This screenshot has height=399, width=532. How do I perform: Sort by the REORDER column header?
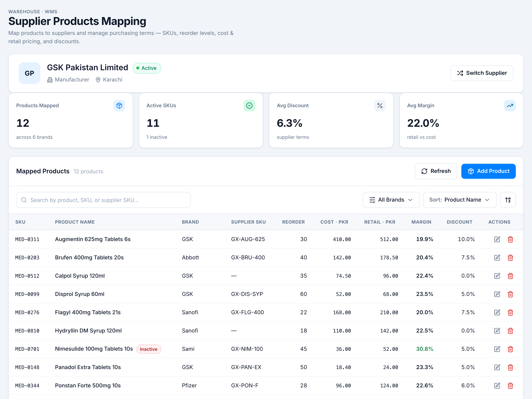293,222
